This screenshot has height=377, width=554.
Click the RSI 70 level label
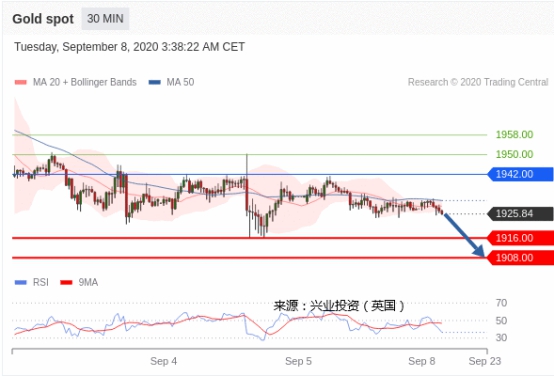tap(501, 303)
